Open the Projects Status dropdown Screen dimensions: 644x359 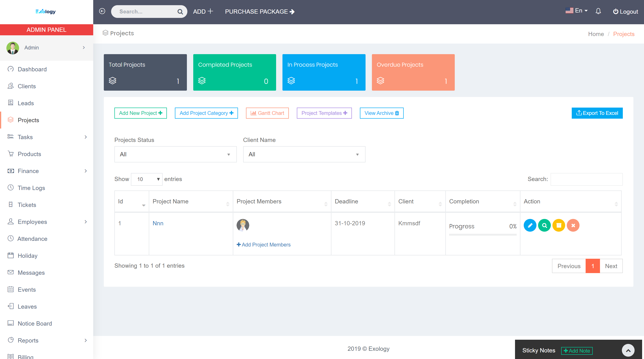[175, 154]
